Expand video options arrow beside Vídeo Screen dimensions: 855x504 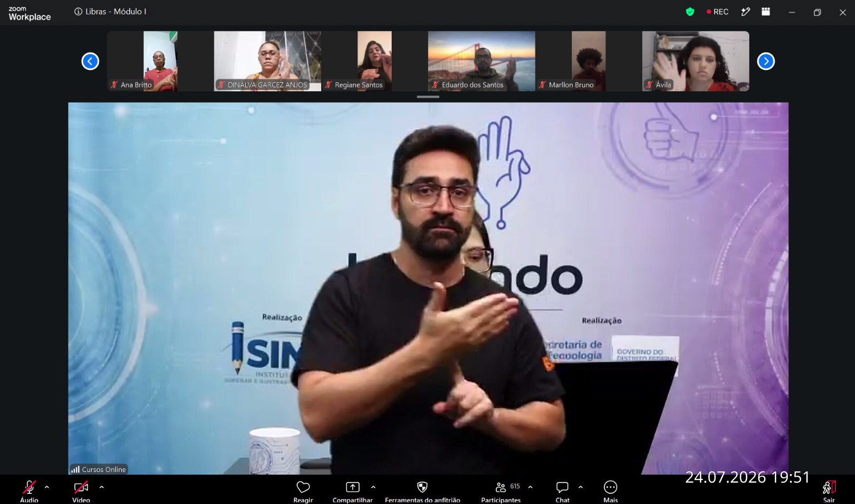coord(102,487)
